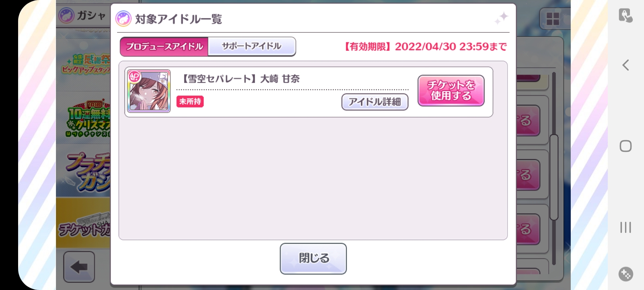Select the 感謝祭 pickup banner
The height and width of the screenshot is (290, 644).
84,65
